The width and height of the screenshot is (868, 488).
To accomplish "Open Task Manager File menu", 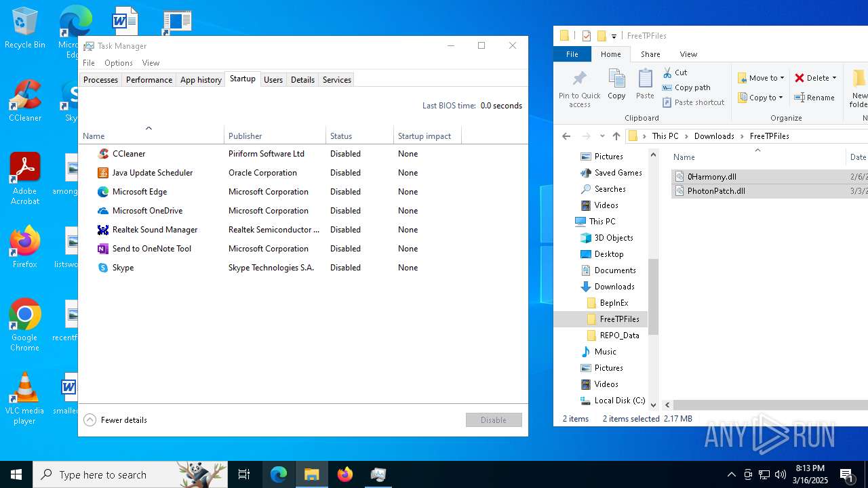I will tap(89, 63).
